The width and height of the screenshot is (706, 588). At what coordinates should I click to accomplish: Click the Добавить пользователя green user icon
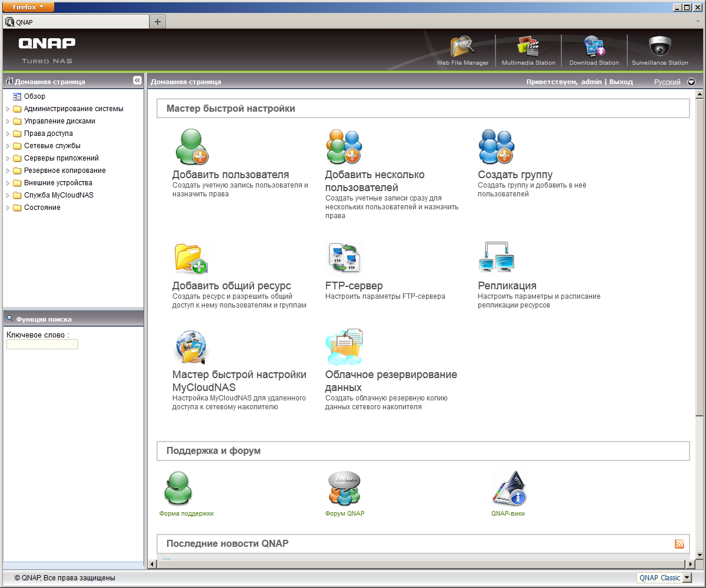(x=192, y=146)
